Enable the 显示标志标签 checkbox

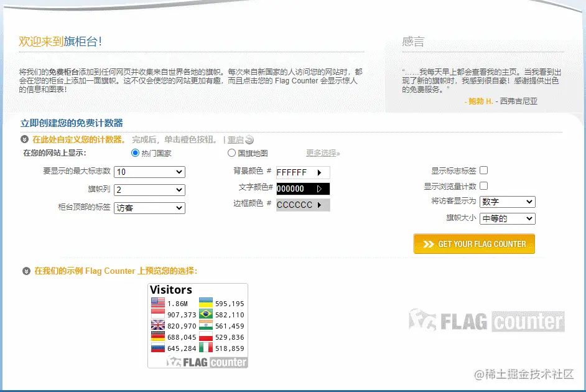(x=483, y=170)
